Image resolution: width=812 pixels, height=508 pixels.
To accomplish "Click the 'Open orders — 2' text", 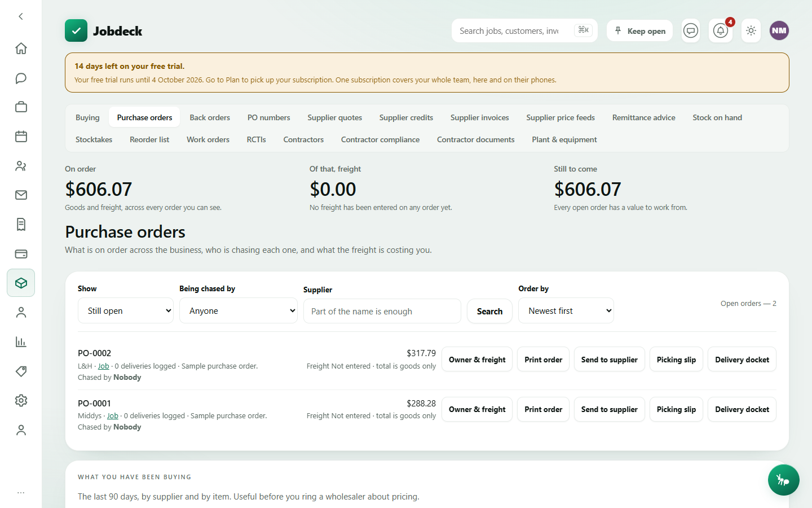I will (x=748, y=304).
